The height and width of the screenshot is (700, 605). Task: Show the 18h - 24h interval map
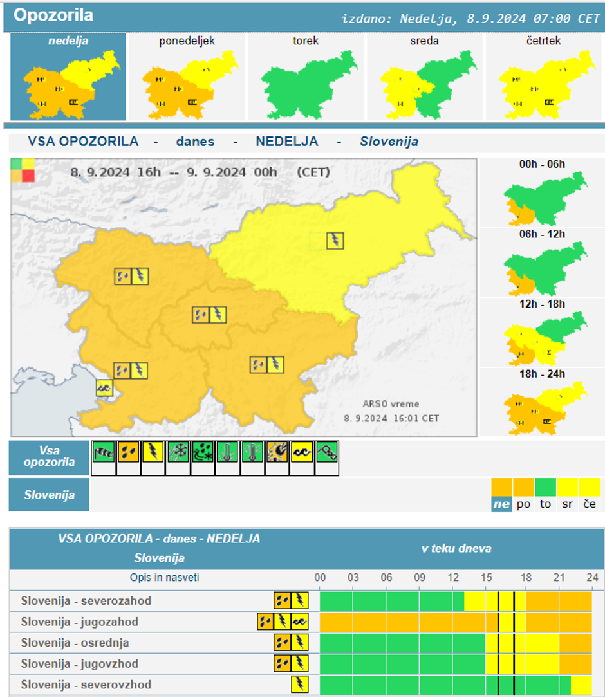pos(543,402)
